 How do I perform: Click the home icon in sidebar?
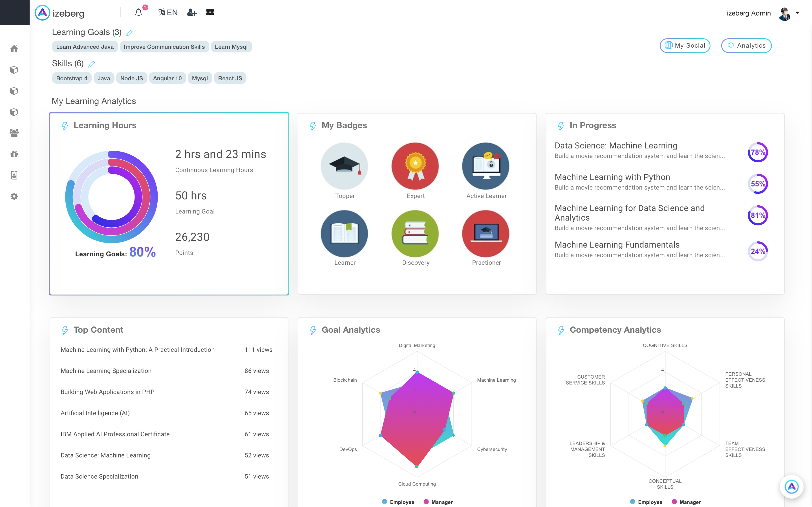pyautogui.click(x=14, y=49)
